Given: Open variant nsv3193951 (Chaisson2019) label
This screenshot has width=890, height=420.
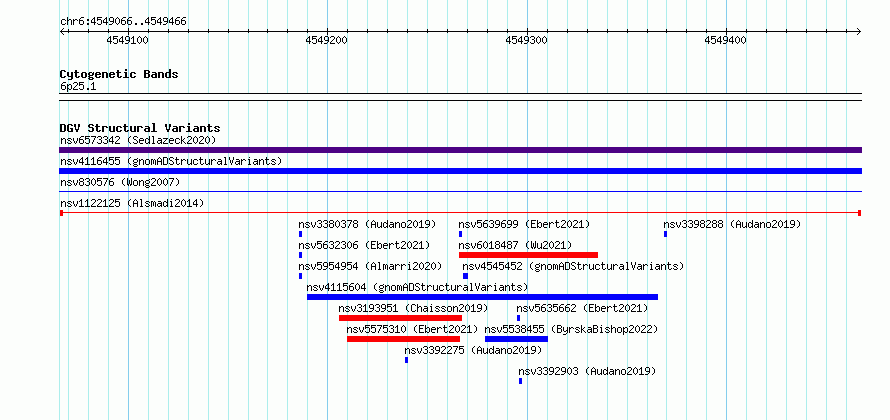Looking at the screenshot, I should point(413,308).
